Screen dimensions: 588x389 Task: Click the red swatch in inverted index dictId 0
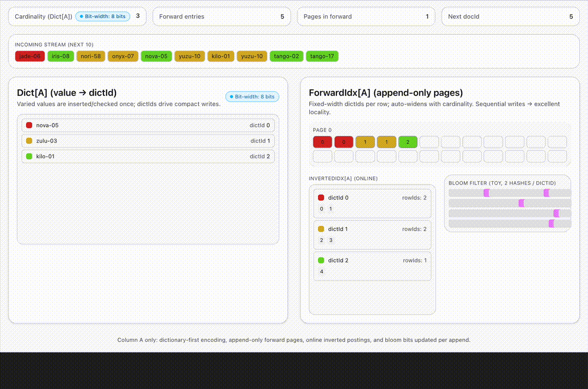point(321,198)
